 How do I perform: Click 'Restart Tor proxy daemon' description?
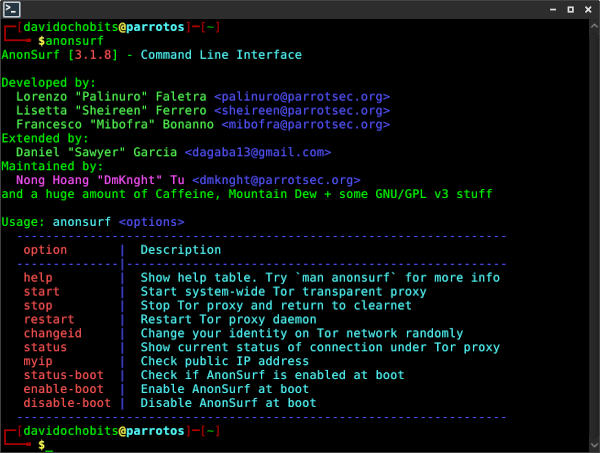[228, 319]
